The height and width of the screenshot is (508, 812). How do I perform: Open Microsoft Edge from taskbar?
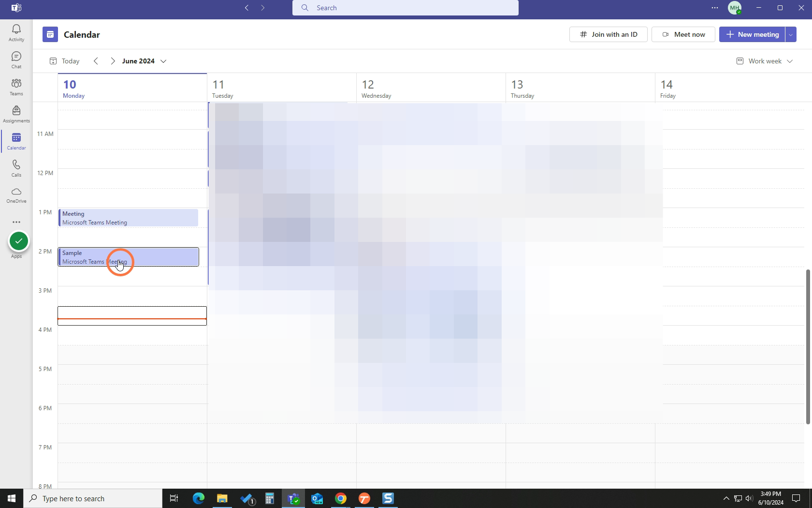point(199,498)
